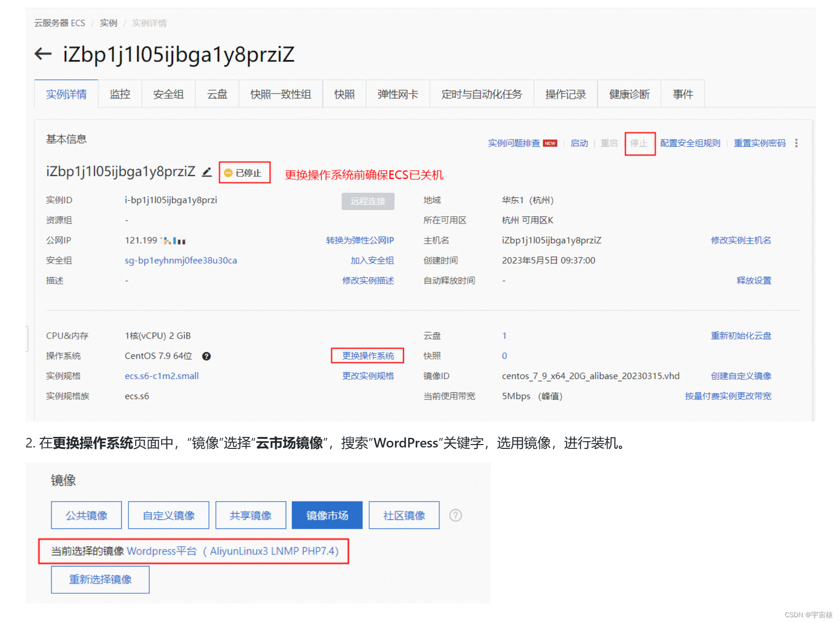Open the 定时与自动化任务 tab

click(481, 94)
